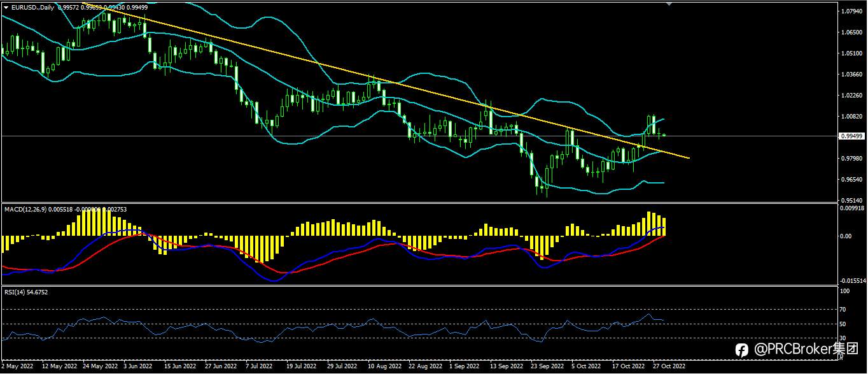Click the 1.02260 price scale value
This screenshot has height=374, width=868.
coord(851,96)
